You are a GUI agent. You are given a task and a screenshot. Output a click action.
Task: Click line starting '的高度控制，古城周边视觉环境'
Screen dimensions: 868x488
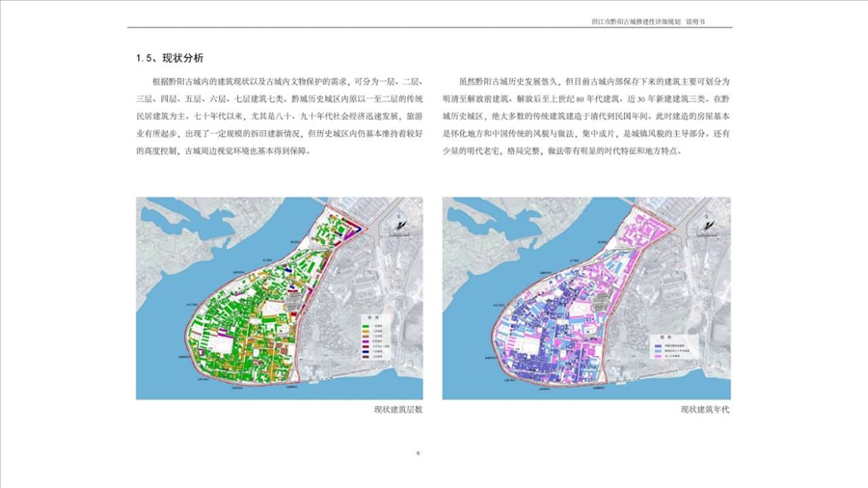click(224, 150)
